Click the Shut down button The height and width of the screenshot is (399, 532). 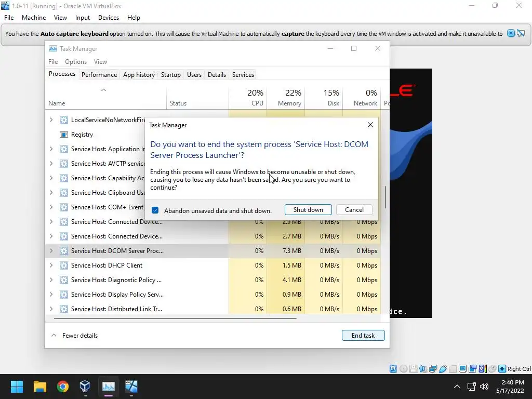coord(308,210)
